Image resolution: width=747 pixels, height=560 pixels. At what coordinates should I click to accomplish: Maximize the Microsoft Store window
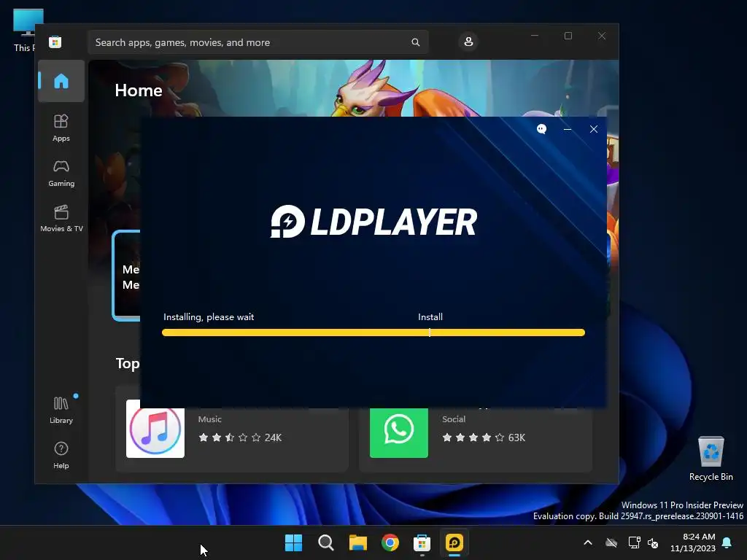(568, 36)
